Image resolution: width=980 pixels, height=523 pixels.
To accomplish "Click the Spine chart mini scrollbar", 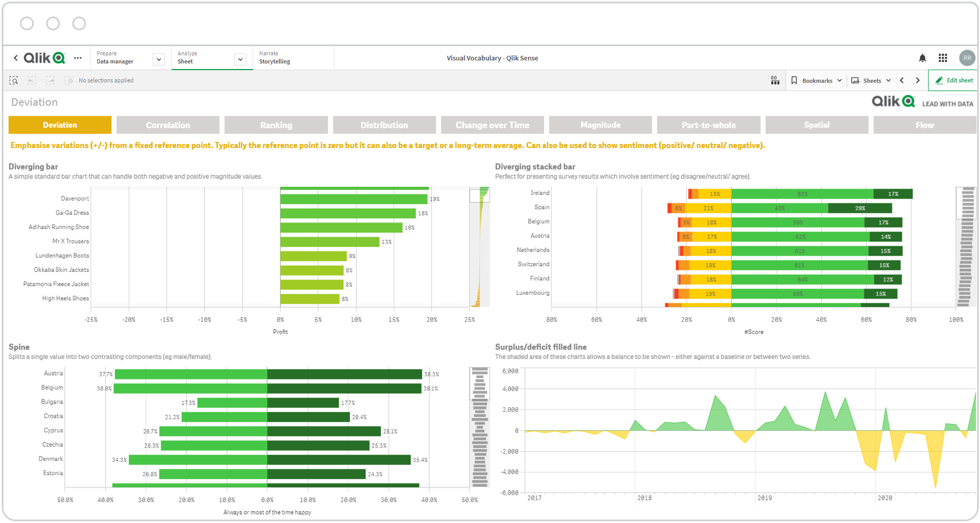I will [480, 427].
